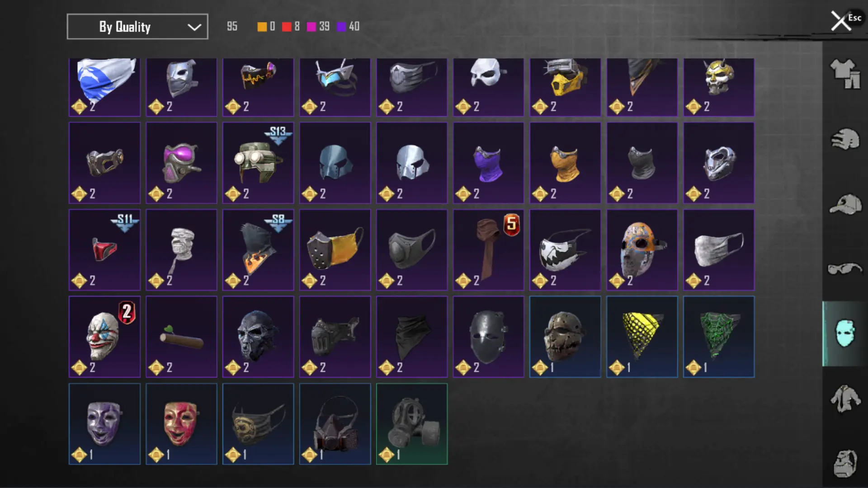868x488 pixels.
Task: Select the face mask category tab
Action: coord(845,333)
